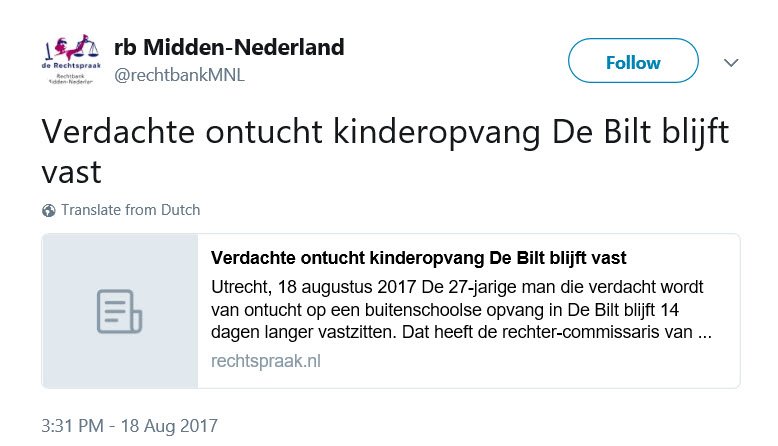The width and height of the screenshot is (778, 446).
Task: Click the large tweet text Verdachte ontucht kinderopvang
Action: (385, 151)
